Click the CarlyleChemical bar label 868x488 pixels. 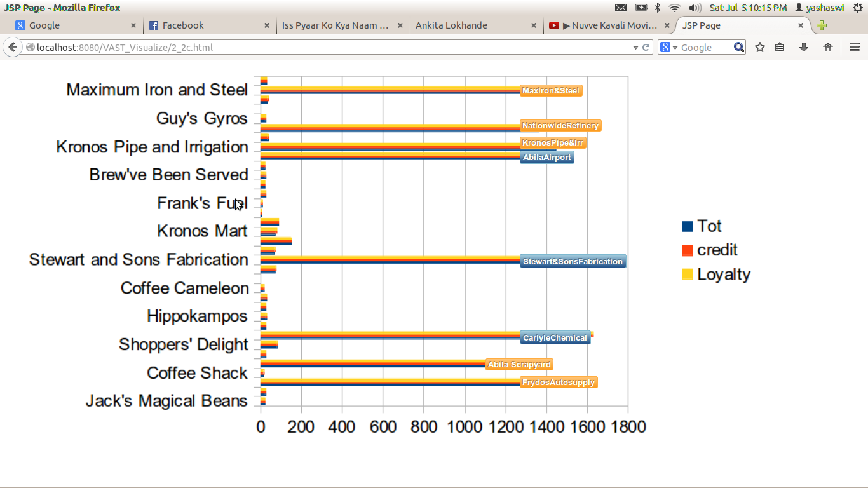click(555, 338)
